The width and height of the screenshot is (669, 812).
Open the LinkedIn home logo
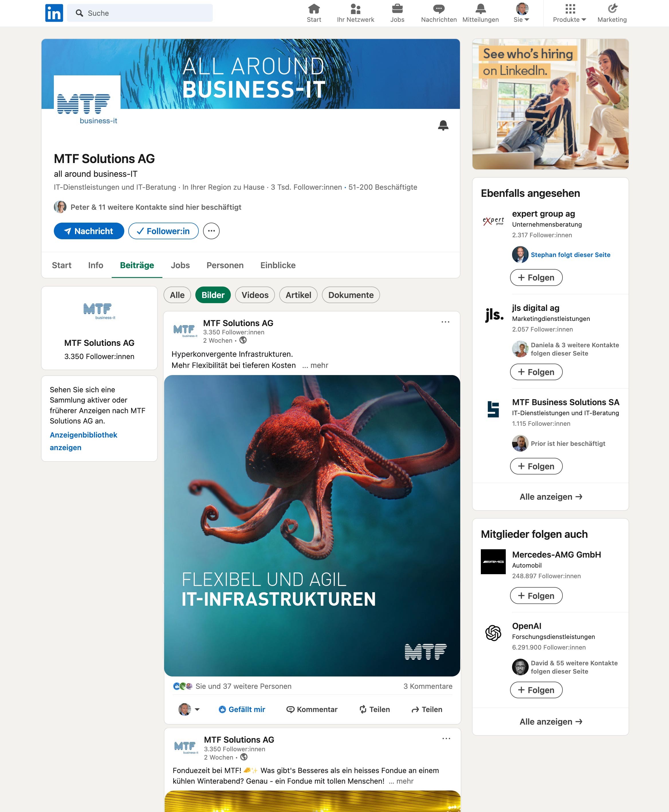[54, 13]
